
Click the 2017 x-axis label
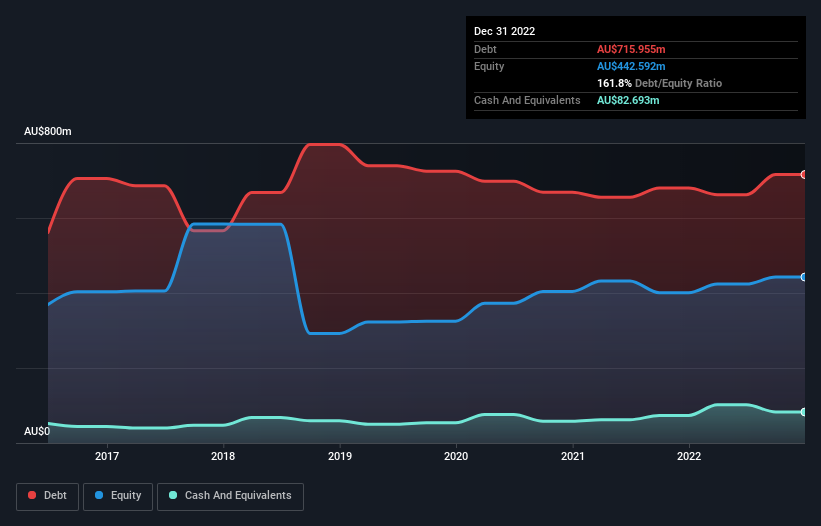point(107,456)
